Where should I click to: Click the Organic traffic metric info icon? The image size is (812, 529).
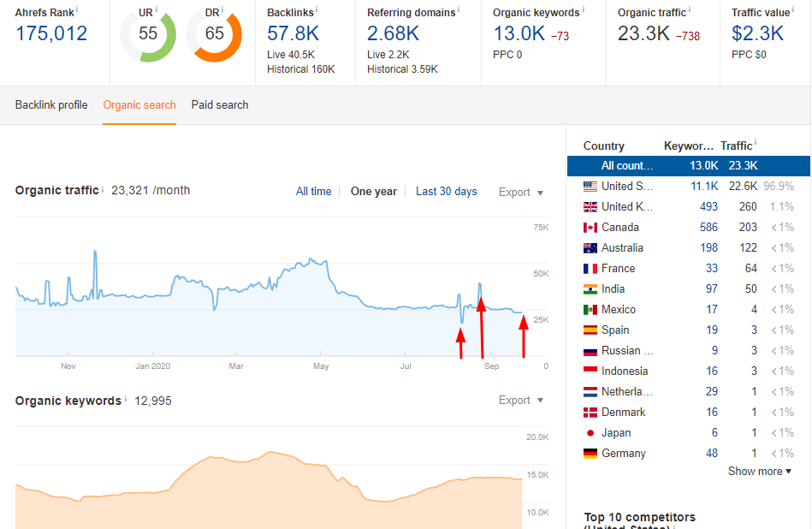pyautogui.click(x=690, y=9)
